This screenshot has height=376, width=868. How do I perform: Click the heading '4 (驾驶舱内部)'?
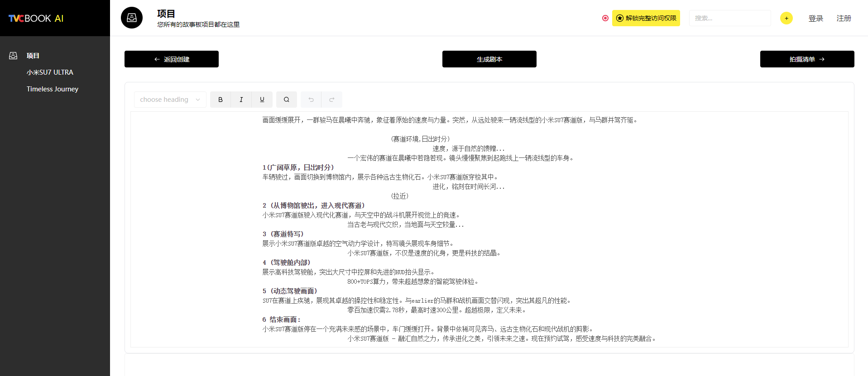pyautogui.click(x=286, y=262)
